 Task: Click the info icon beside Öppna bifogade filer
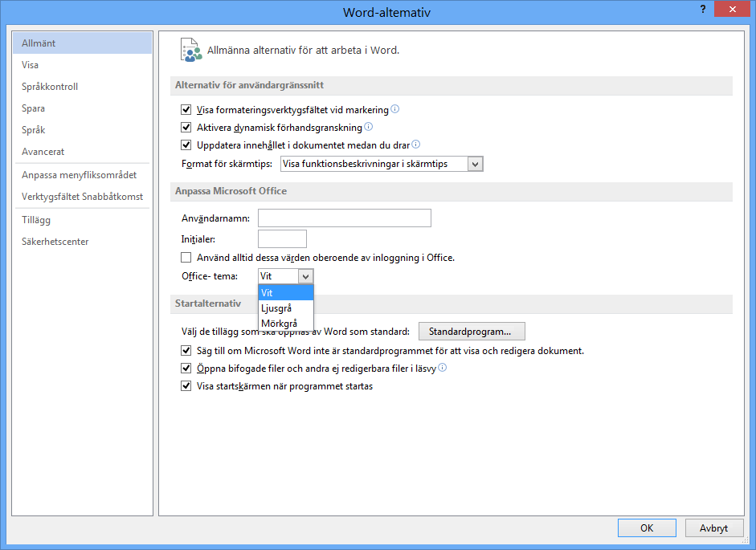pyautogui.click(x=442, y=368)
